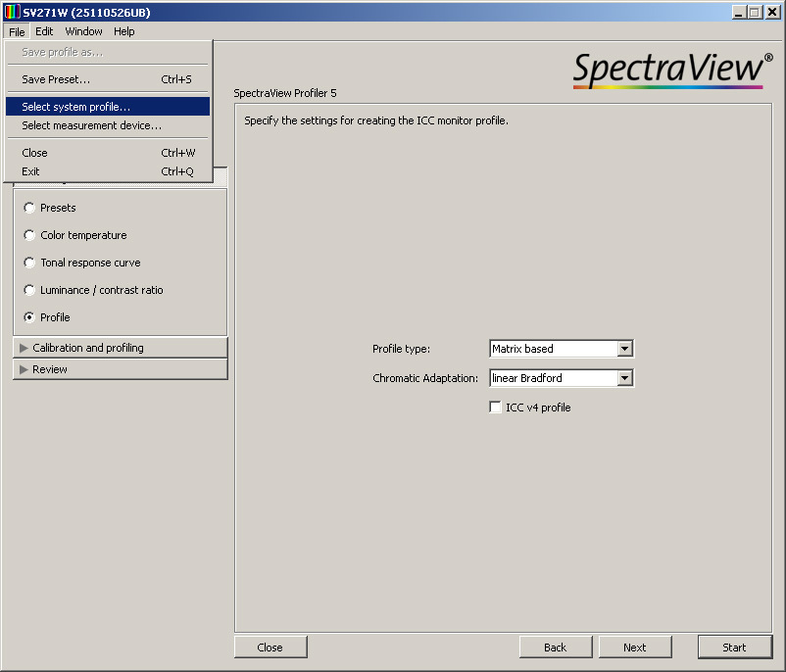
Task: Click the 'Profile type:' label
Action: (401, 349)
